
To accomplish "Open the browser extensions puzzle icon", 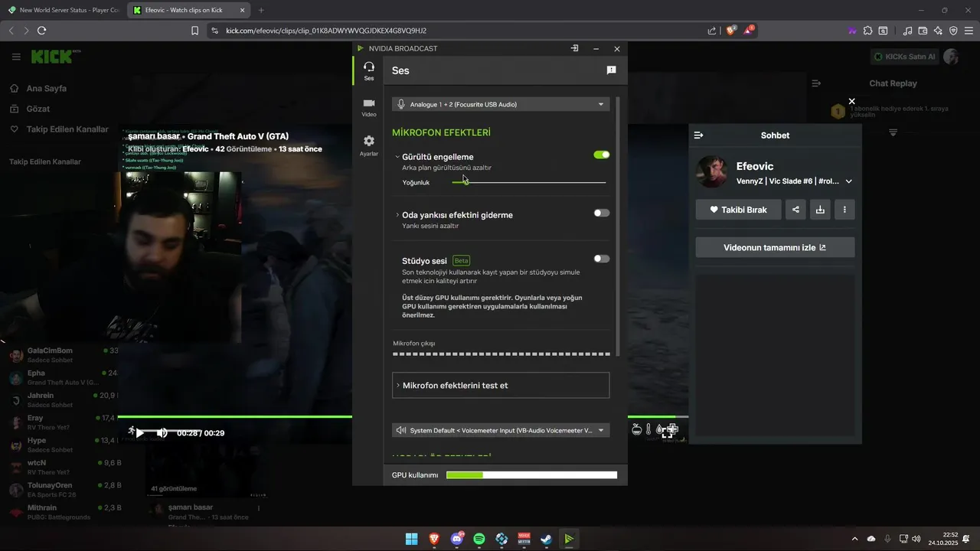I will coord(867,31).
